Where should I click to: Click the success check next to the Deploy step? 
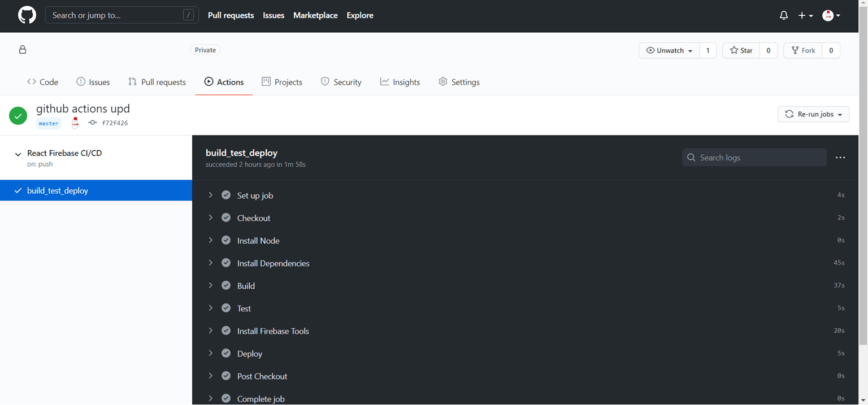(x=226, y=353)
